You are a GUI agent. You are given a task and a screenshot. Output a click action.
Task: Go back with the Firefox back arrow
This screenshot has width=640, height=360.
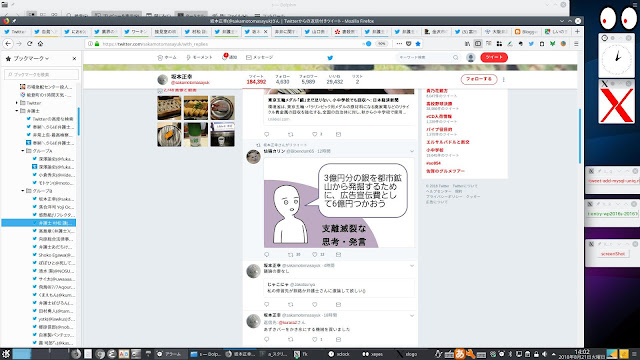pyautogui.click(x=8, y=44)
